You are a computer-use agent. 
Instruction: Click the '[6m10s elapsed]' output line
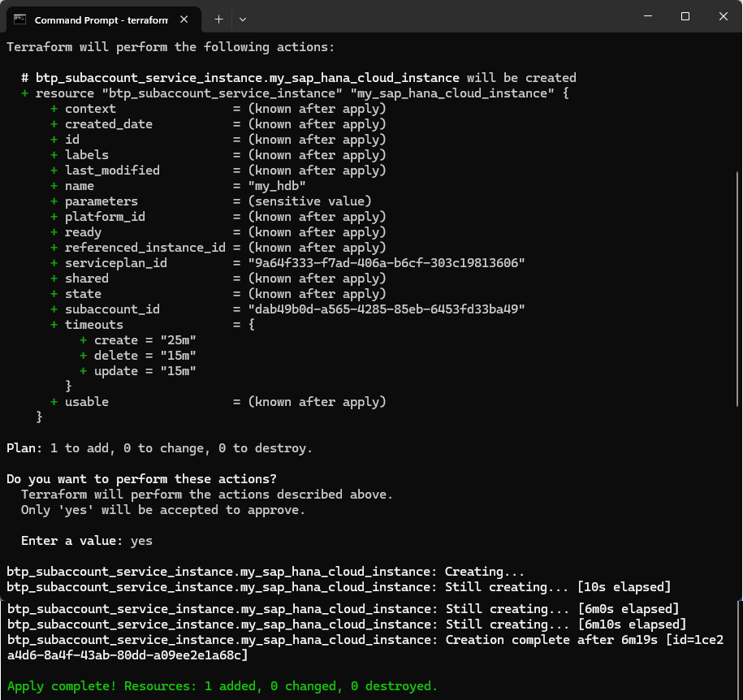coord(347,624)
